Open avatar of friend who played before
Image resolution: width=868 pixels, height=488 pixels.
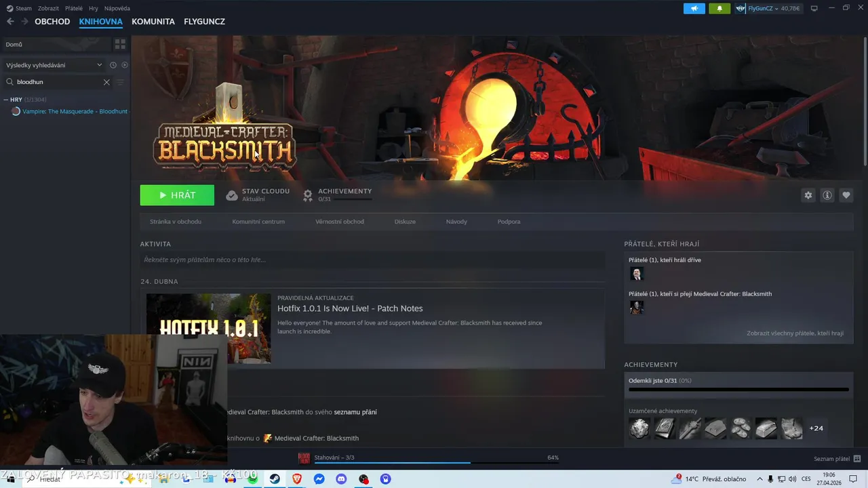click(x=636, y=274)
